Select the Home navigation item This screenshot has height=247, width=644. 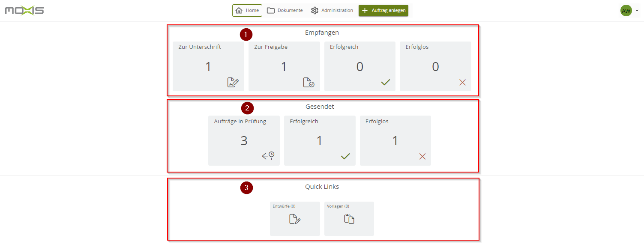[247, 10]
